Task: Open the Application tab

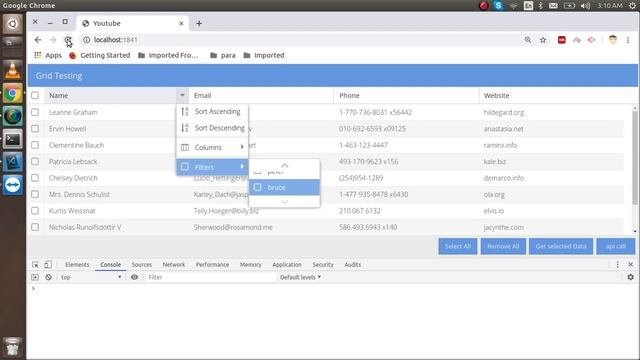Action: (287, 264)
